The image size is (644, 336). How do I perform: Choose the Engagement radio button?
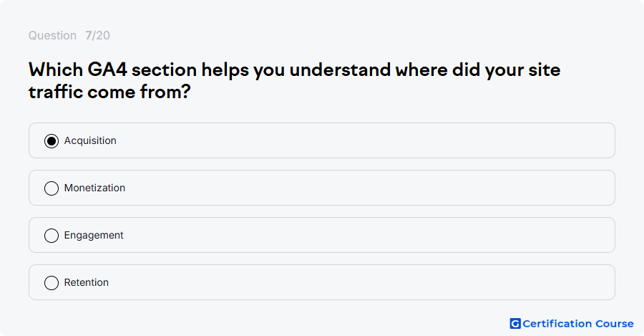click(52, 236)
